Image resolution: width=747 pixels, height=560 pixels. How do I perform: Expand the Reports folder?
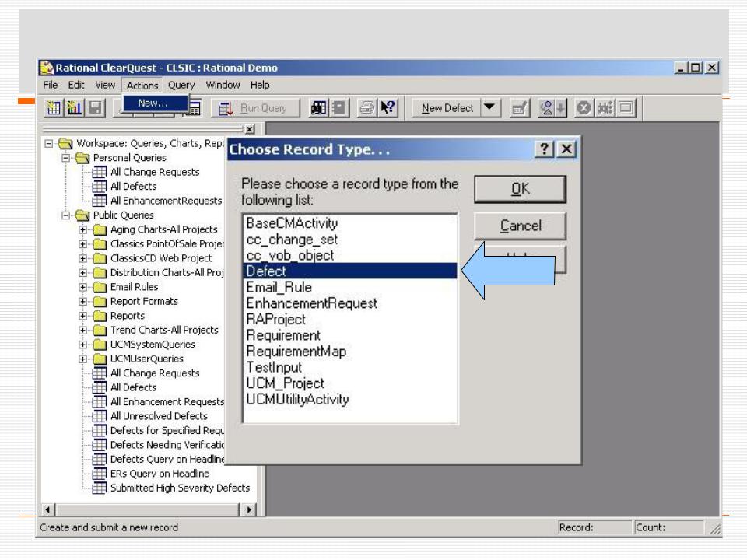pyautogui.click(x=83, y=317)
